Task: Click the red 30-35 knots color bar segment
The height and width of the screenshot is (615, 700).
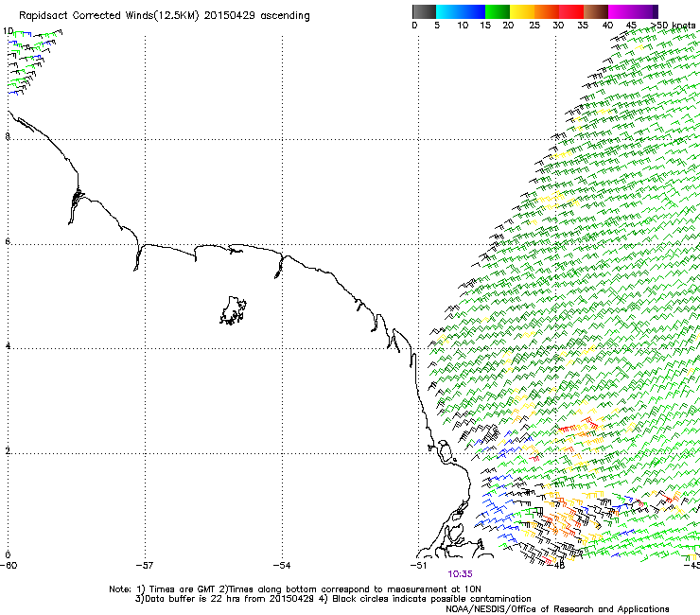Action: [x=571, y=11]
